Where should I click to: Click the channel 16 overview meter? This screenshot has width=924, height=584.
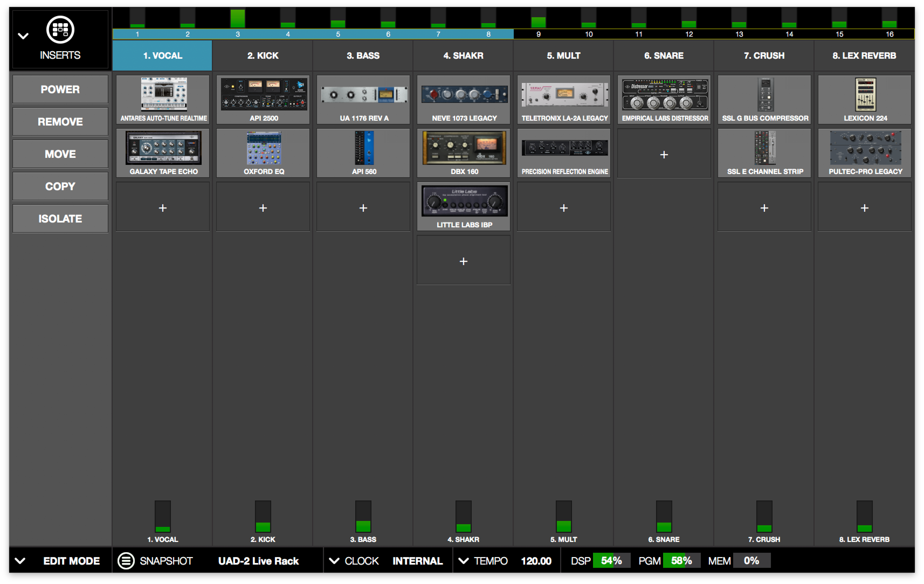[889, 18]
